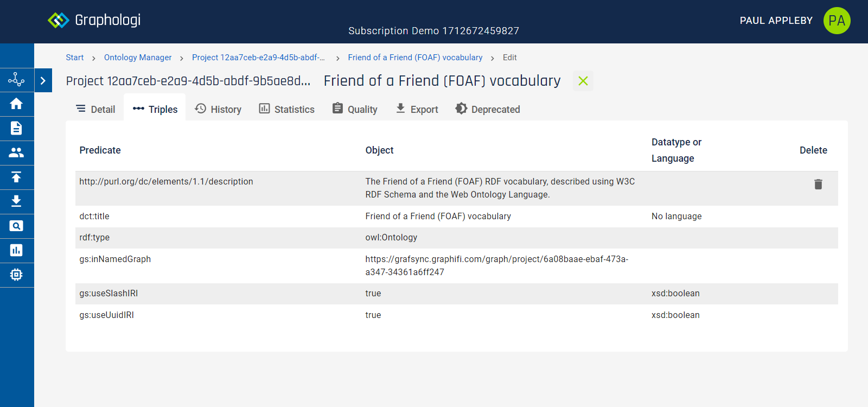Screen dimensions: 868x407
Task: Delete the dc description triple
Action: (x=818, y=185)
